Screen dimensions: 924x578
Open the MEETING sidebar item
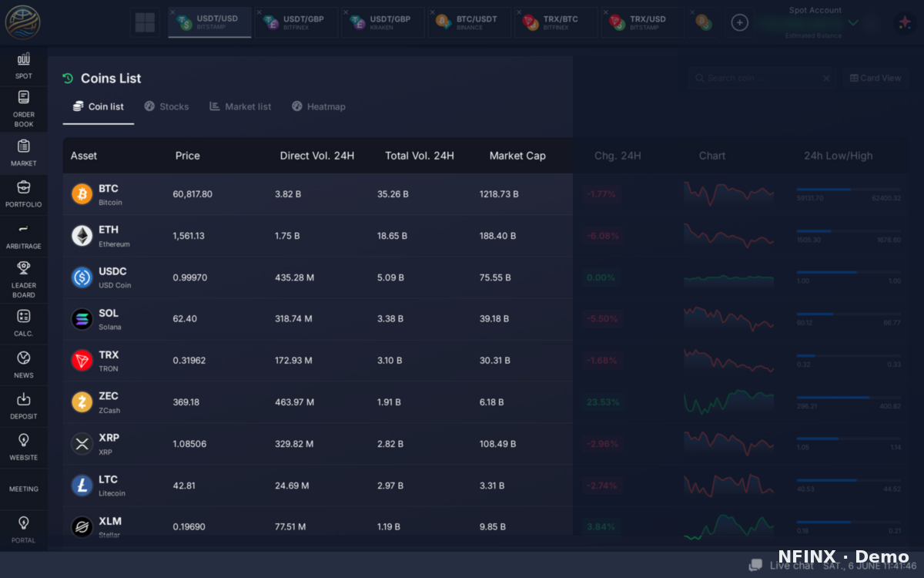click(x=24, y=489)
